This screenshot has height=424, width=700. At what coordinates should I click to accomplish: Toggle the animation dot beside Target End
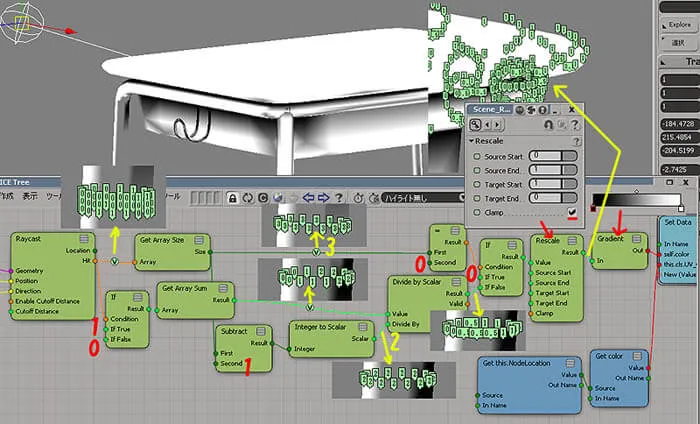tap(477, 198)
